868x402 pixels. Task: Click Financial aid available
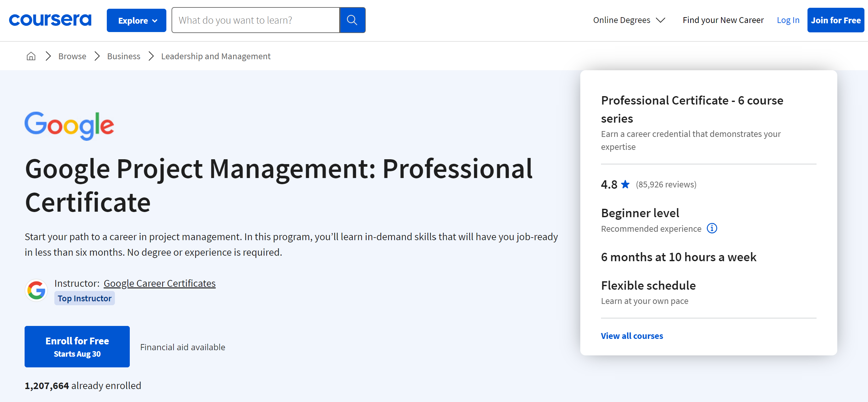tap(183, 347)
